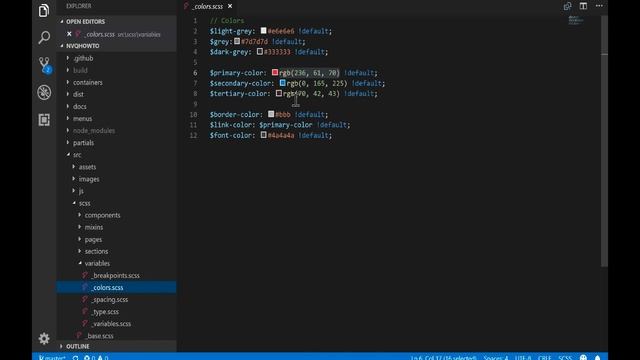Click the split editor icon

point(583,6)
